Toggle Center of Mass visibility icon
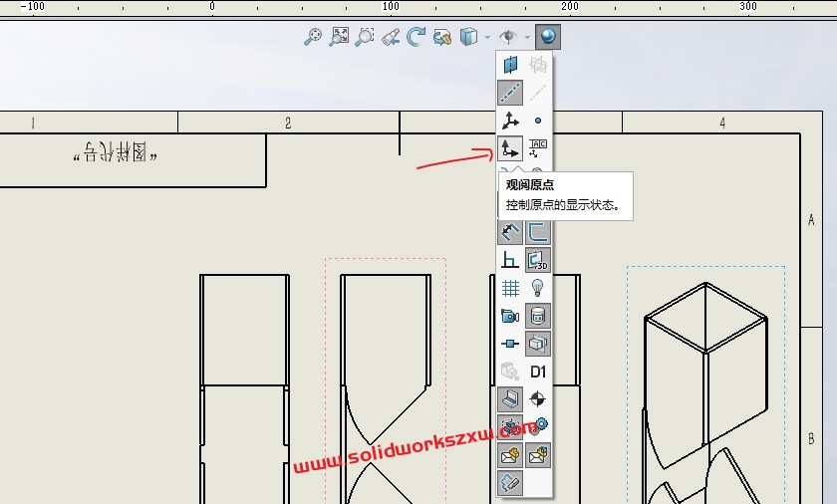The height and width of the screenshot is (504, 837). [x=538, y=399]
